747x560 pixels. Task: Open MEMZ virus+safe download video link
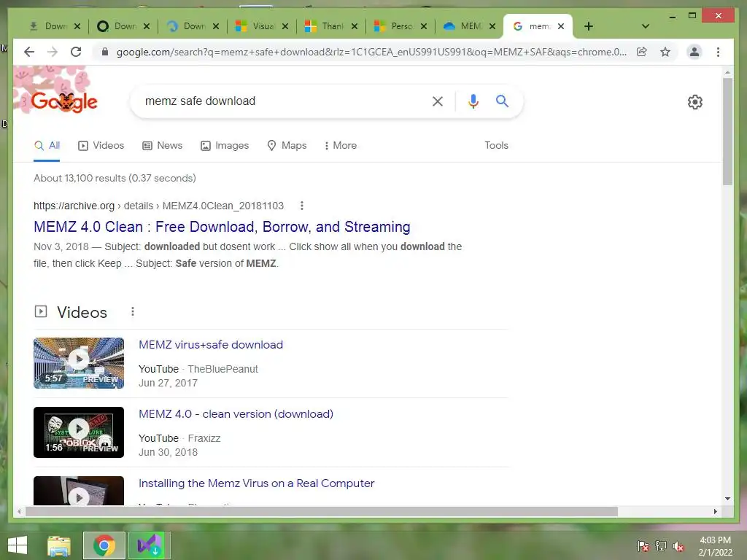coord(211,345)
